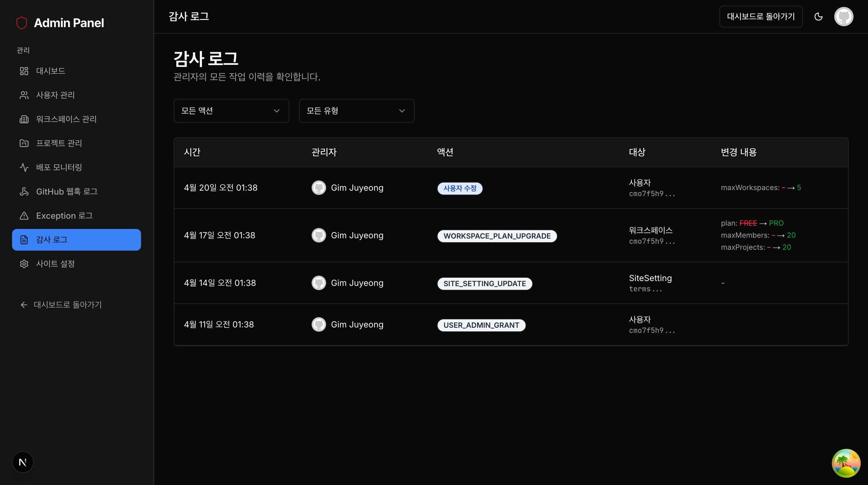Click the GitHub 웹훅 로그 webhook icon
This screenshot has width=868, height=485.
[x=24, y=192]
